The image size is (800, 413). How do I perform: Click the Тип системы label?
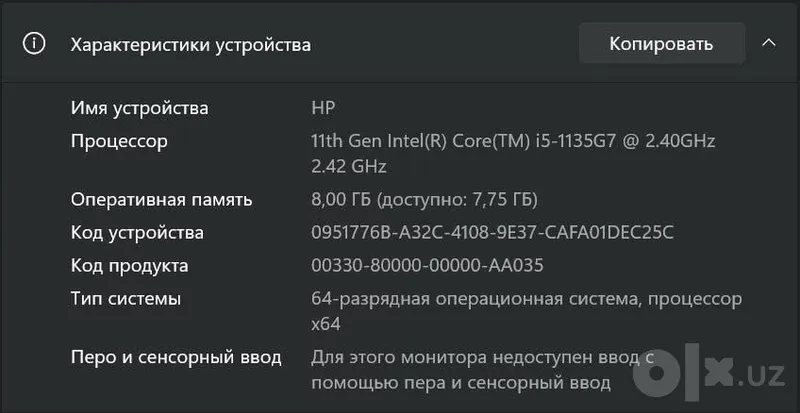[126, 299]
